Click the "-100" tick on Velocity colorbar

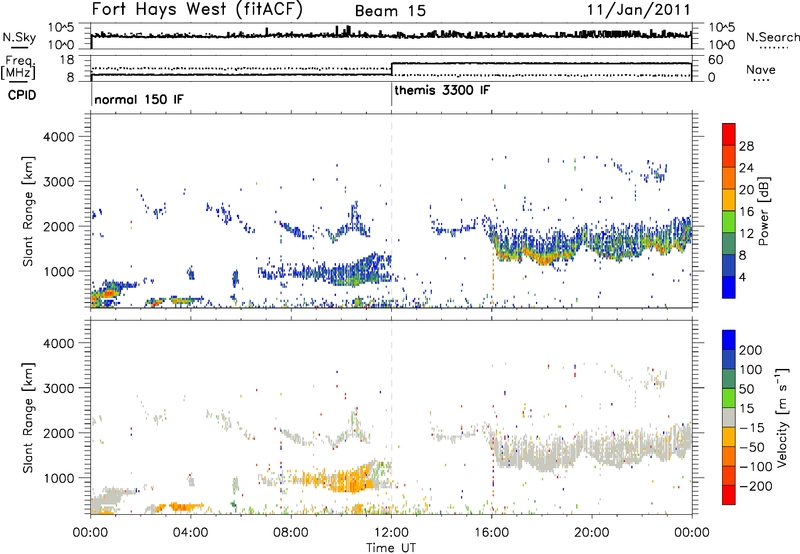tap(755, 467)
